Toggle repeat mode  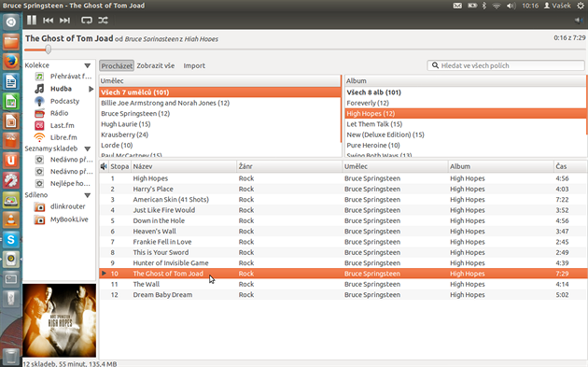point(87,21)
